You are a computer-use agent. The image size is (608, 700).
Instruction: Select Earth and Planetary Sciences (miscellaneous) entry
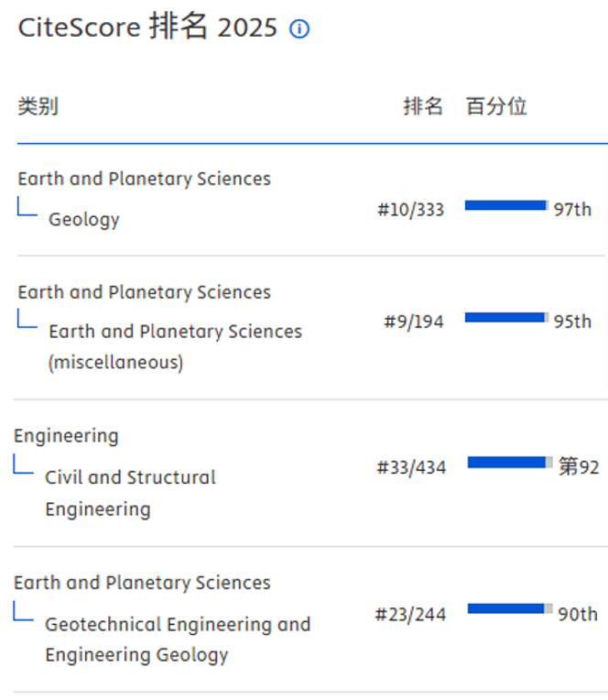pos(175,346)
